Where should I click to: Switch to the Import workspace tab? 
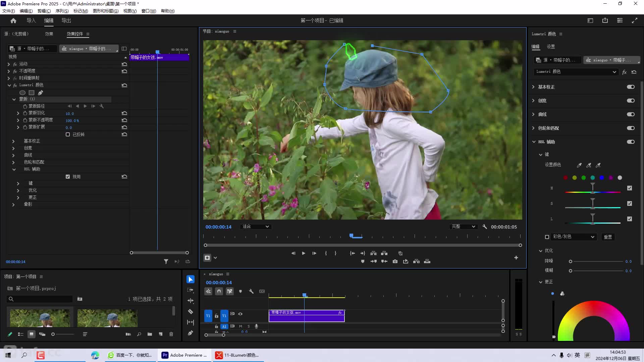[x=31, y=20]
